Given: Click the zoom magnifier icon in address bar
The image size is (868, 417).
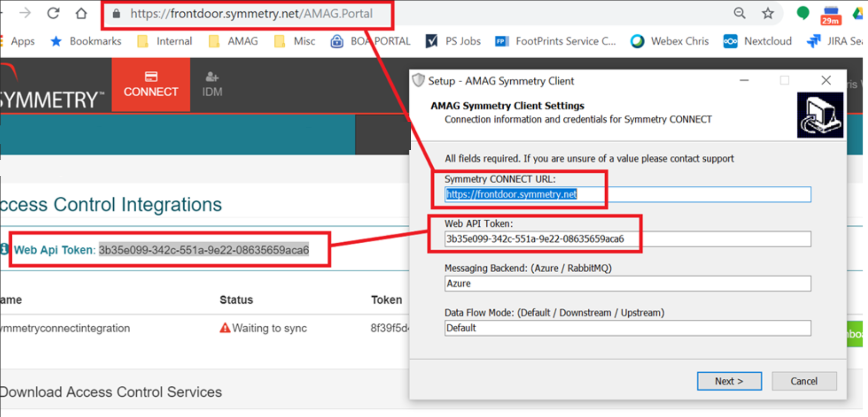Looking at the screenshot, I should coord(739,13).
